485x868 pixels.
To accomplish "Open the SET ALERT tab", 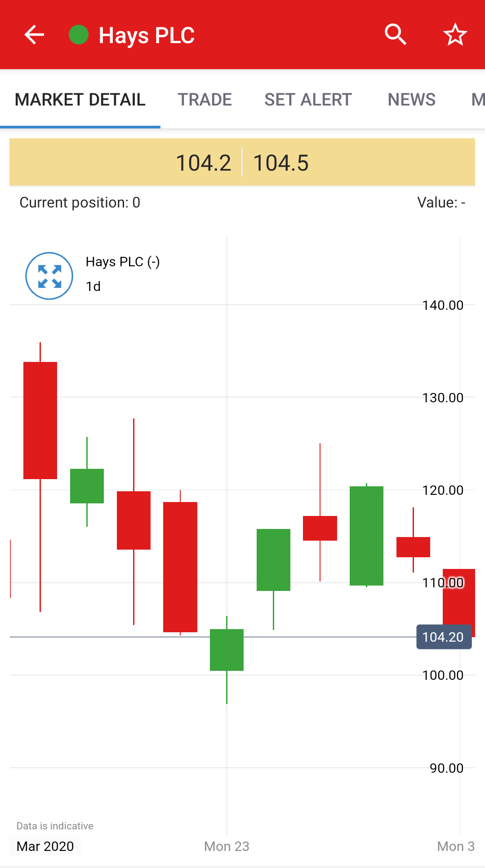I will [308, 100].
